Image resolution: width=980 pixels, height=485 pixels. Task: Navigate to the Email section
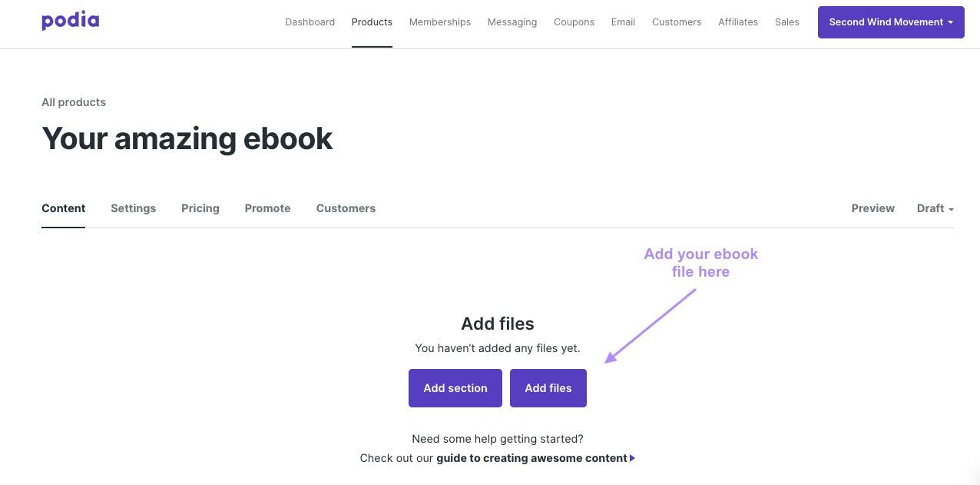tap(623, 22)
